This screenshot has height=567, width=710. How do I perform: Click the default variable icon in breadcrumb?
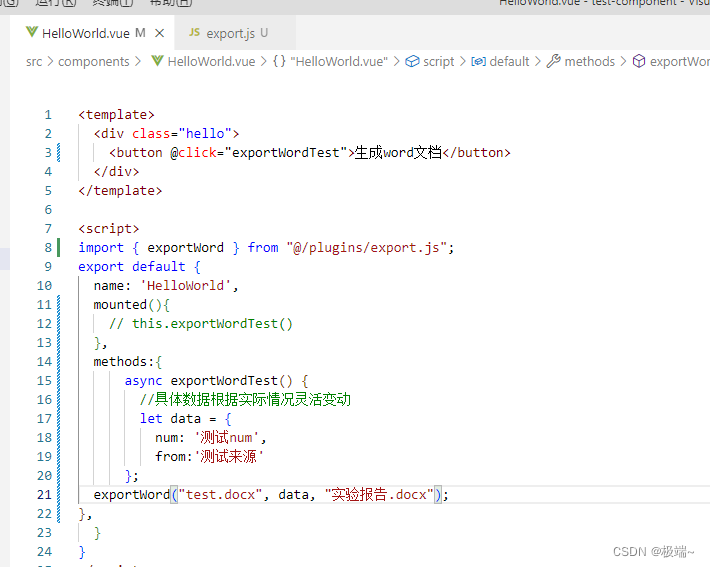(479, 62)
